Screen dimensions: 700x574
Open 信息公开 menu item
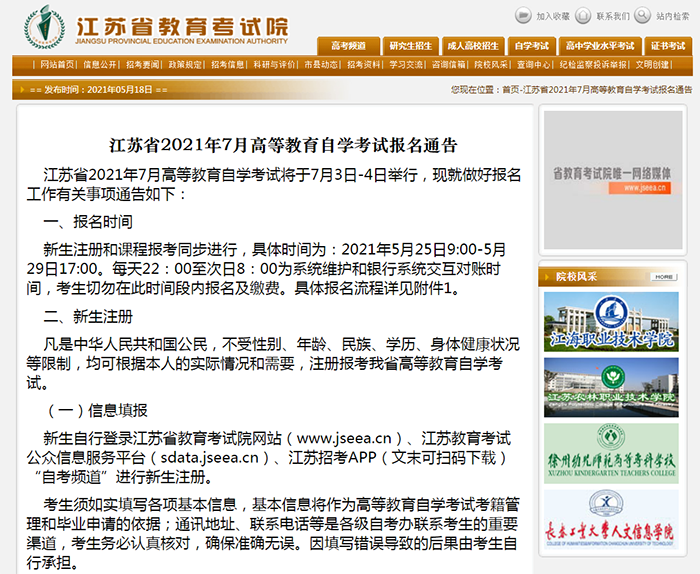click(100, 65)
